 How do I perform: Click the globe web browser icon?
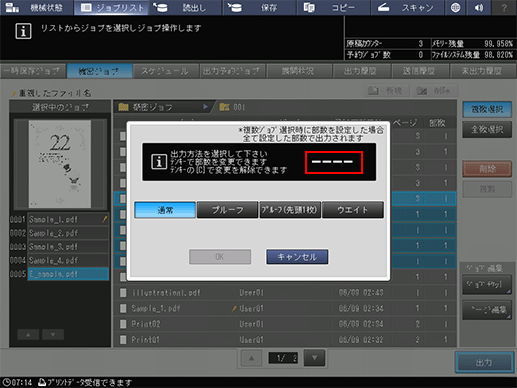coord(455,7)
